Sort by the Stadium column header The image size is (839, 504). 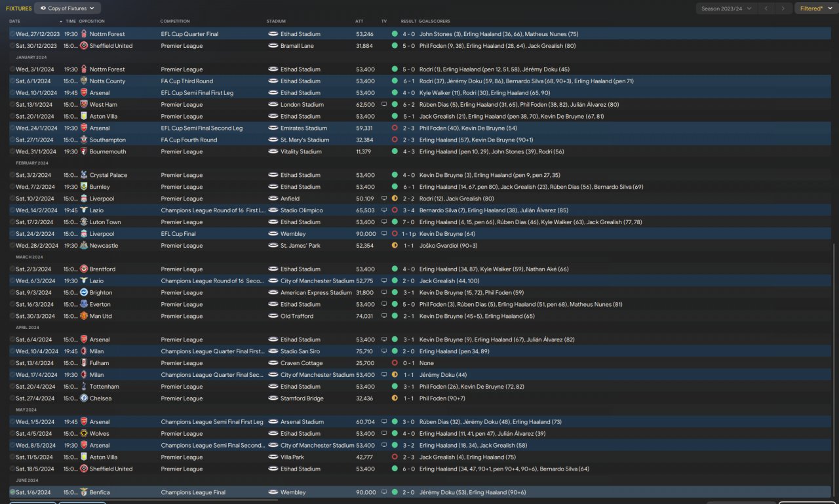pyautogui.click(x=276, y=22)
